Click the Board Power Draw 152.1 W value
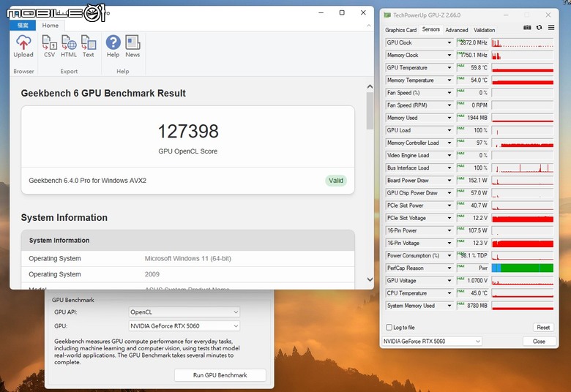The height and width of the screenshot is (392, 571). 472,181
